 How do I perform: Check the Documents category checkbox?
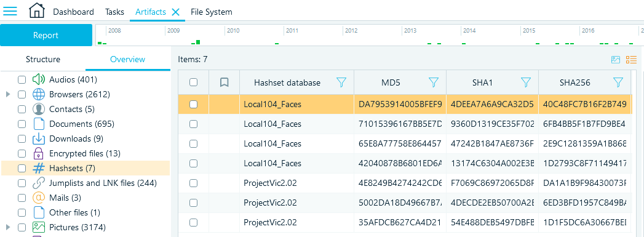pyautogui.click(x=22, y=124)
